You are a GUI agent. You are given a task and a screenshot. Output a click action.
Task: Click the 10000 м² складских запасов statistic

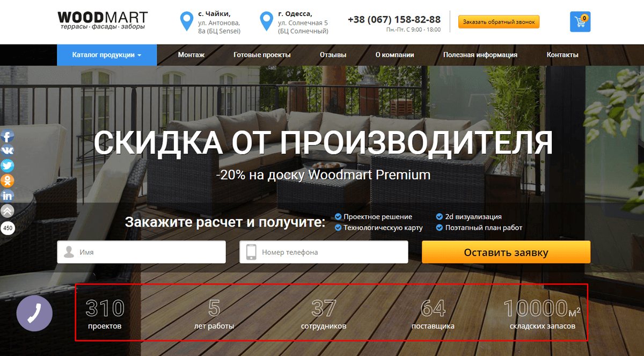pos(543,314)
